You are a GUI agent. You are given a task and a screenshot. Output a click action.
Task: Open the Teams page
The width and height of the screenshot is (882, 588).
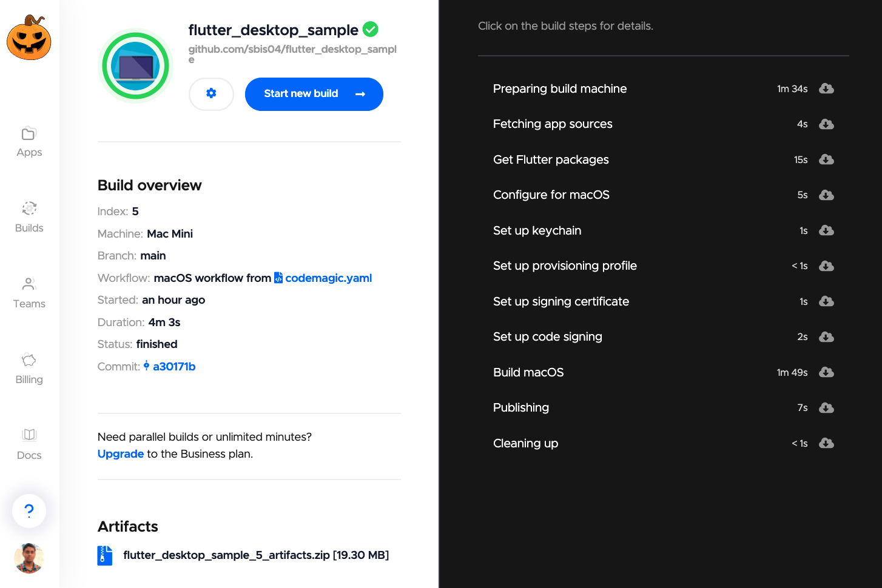tap(29, 293)
